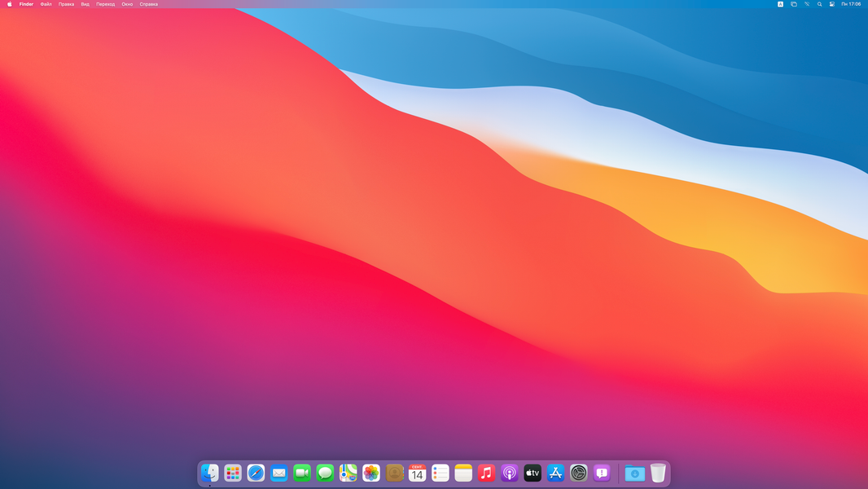
Task: Launch Safari from the Dock
Action: pos(256,473)
